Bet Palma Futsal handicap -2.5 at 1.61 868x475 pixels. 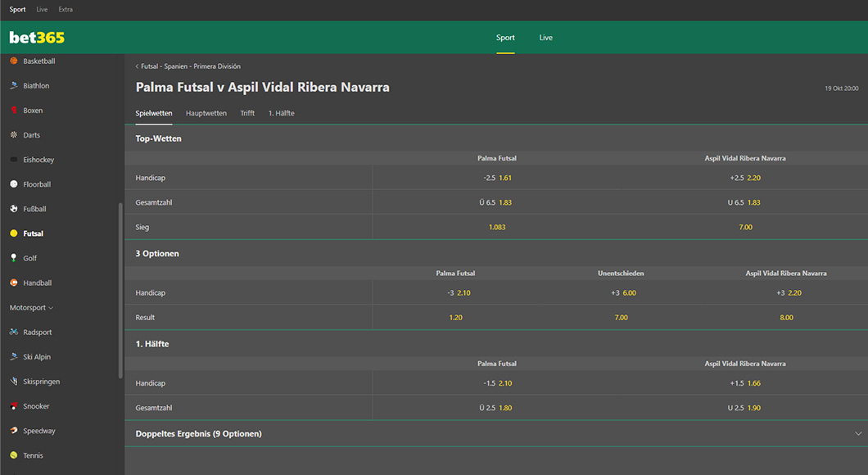[497, 178]
